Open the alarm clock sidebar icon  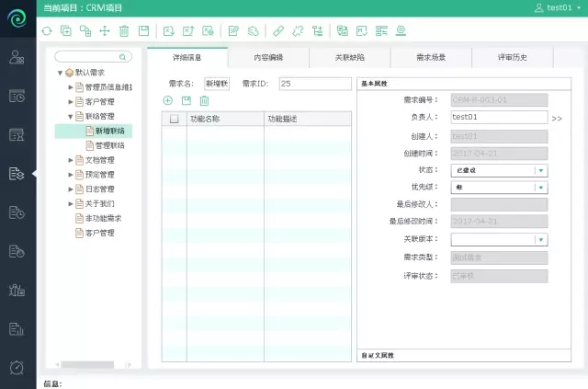coord(17,368)
